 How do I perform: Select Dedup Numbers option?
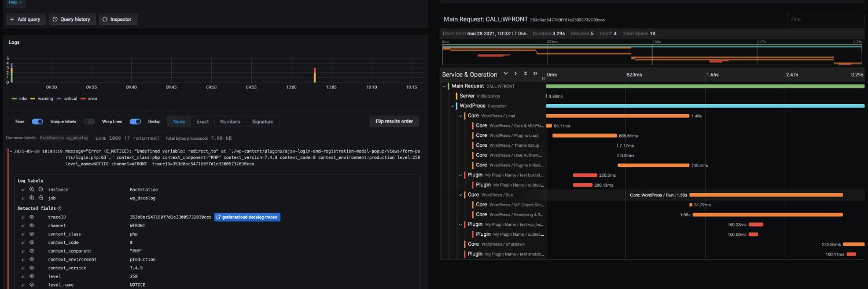(x=230, y=121)
